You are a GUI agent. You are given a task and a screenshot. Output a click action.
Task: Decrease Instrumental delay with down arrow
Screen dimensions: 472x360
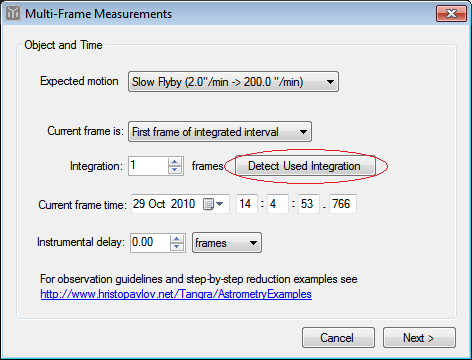[x=177, y=247]
